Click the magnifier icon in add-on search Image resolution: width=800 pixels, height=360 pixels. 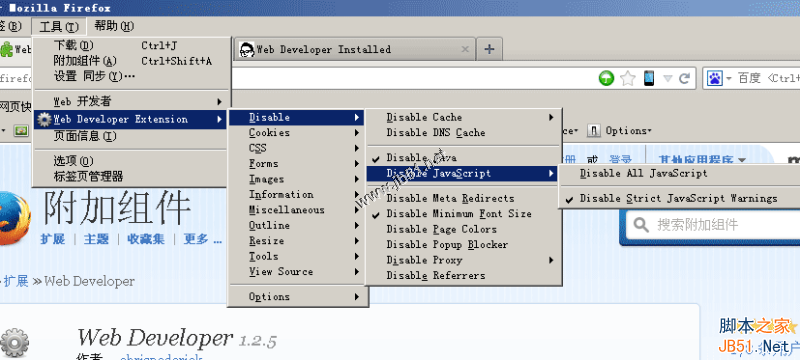(641, 225)
